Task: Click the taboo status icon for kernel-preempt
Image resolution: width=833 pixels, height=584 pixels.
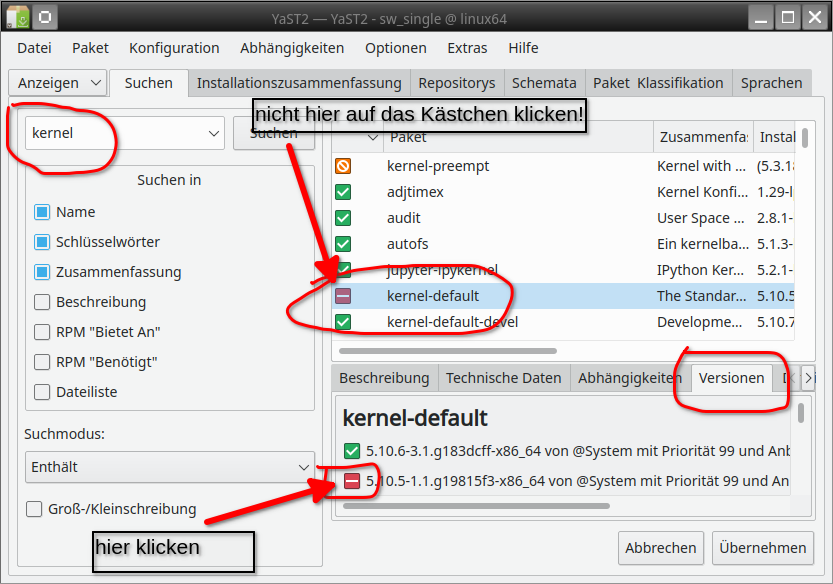Action: click(x=343, y=166)
